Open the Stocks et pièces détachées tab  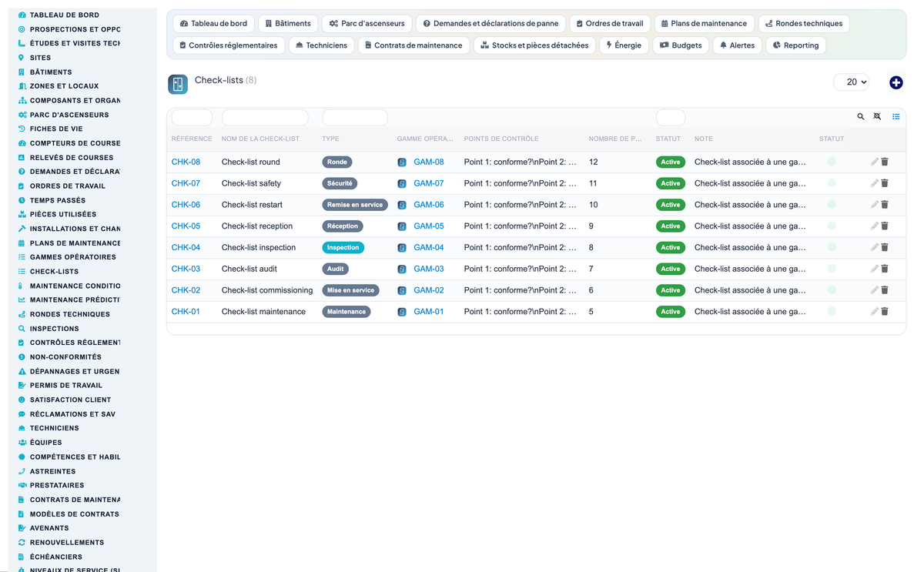pos(534,45)
